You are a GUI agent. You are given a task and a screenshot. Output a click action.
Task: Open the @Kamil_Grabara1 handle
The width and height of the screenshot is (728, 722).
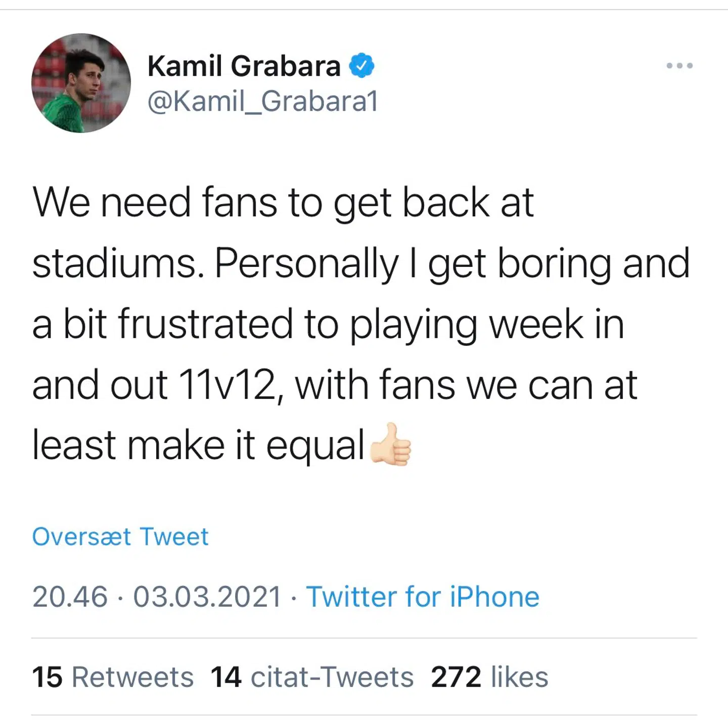tap(263, 101)
